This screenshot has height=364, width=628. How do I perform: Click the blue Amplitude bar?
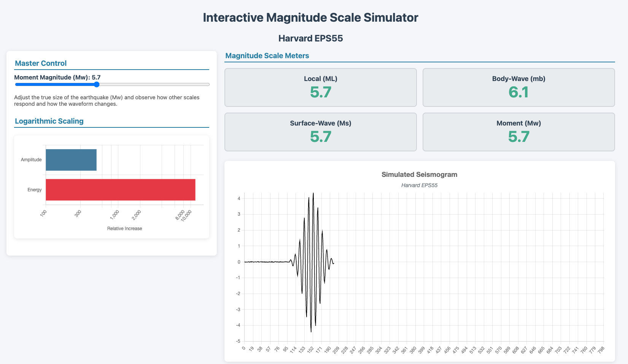[x=71, y=159]
